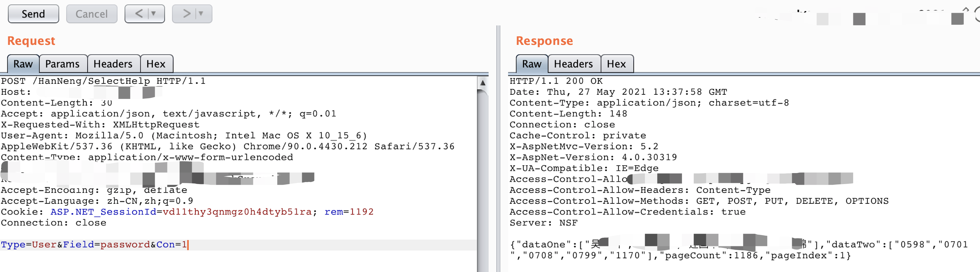Open the Response Headers tab
The height and width of the screenshot is (272, 980).
click(573, 64)
